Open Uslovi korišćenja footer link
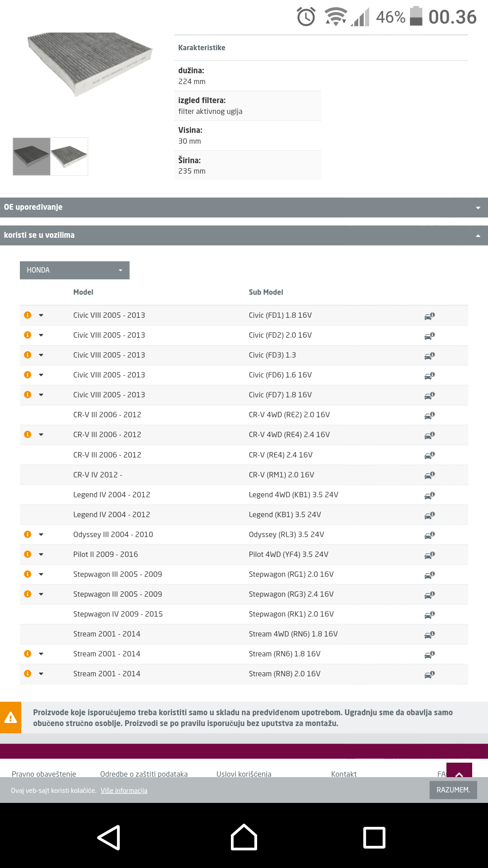The width and height of the screenshot is (488, 868). coord(244,774)
